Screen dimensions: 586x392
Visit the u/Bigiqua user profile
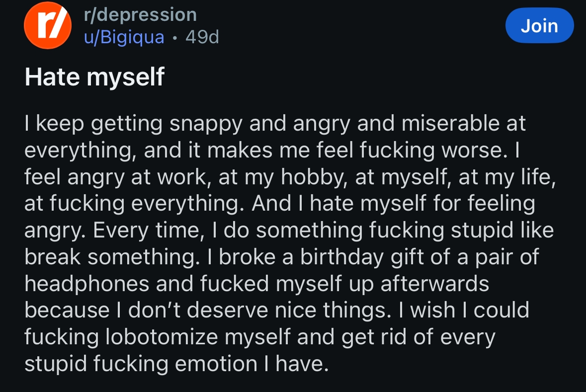coord(124,37)
